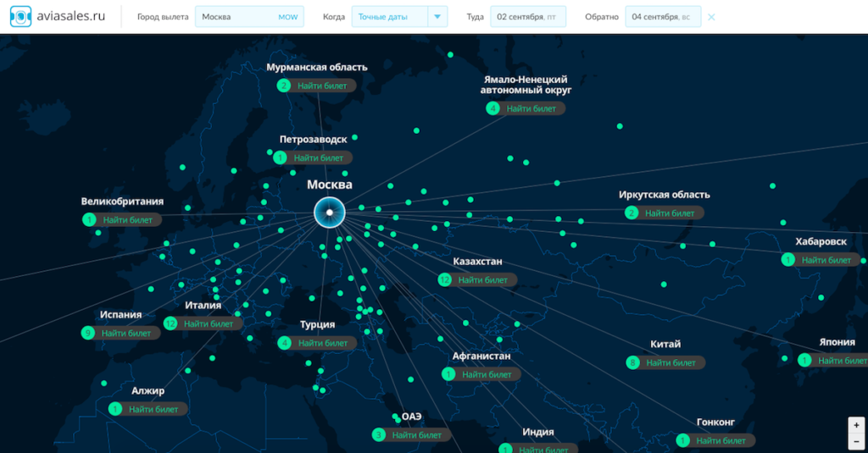The height and width of the screenshot is (453, 868).
Task: Click the Moscow origin marker on map
Action: [328, 212]
